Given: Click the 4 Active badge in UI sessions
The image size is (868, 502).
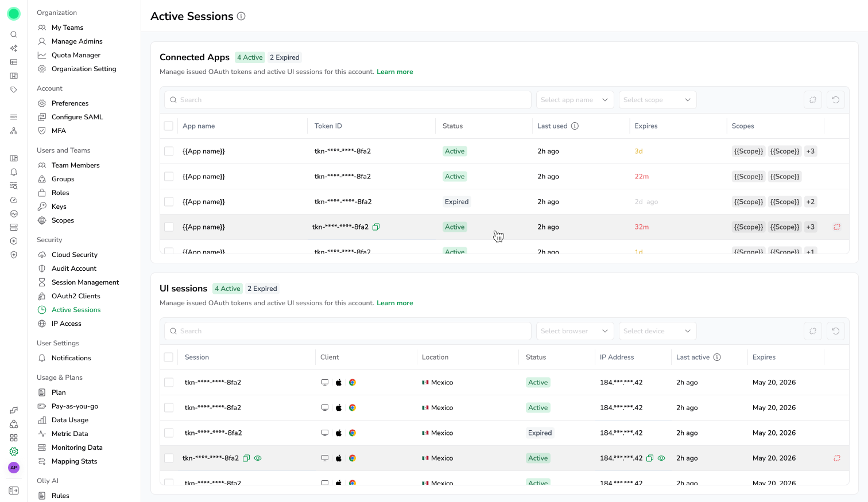Looking at the screenshot, I should [x=227, y=289].
